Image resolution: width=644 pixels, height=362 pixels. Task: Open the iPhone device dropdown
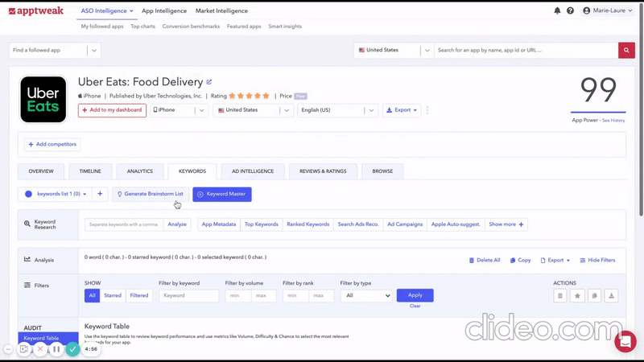pos(179,110)
